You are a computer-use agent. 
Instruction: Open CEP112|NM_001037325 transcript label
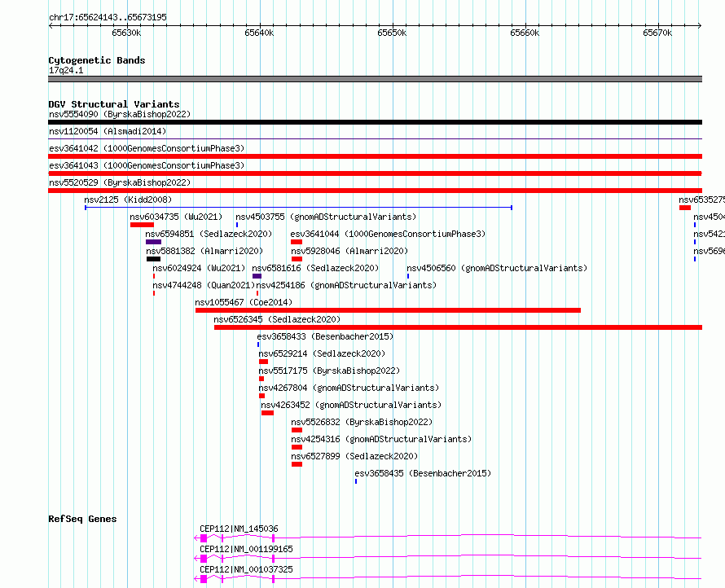[x=247, y=569]
